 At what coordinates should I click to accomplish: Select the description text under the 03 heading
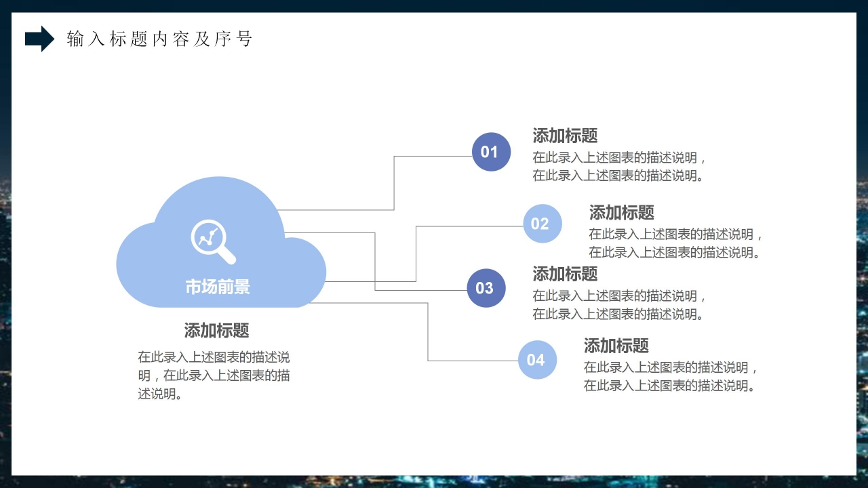pos(620,305)
